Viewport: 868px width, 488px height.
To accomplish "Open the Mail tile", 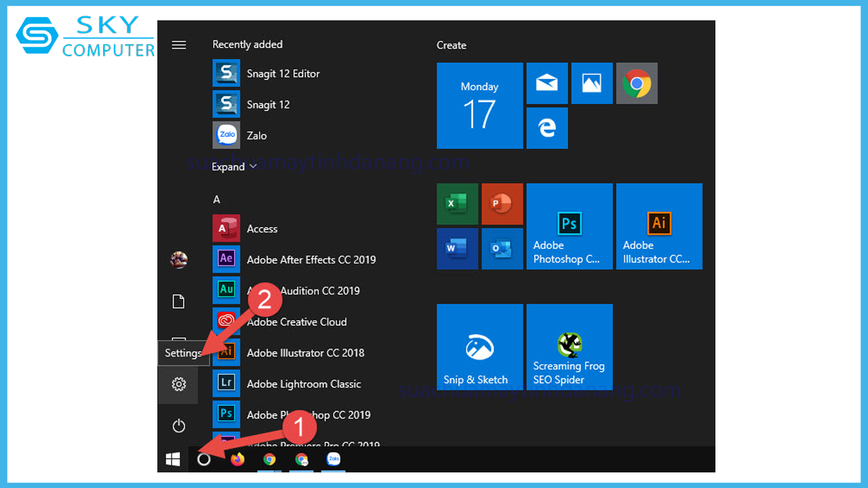I will pos(547,83).
